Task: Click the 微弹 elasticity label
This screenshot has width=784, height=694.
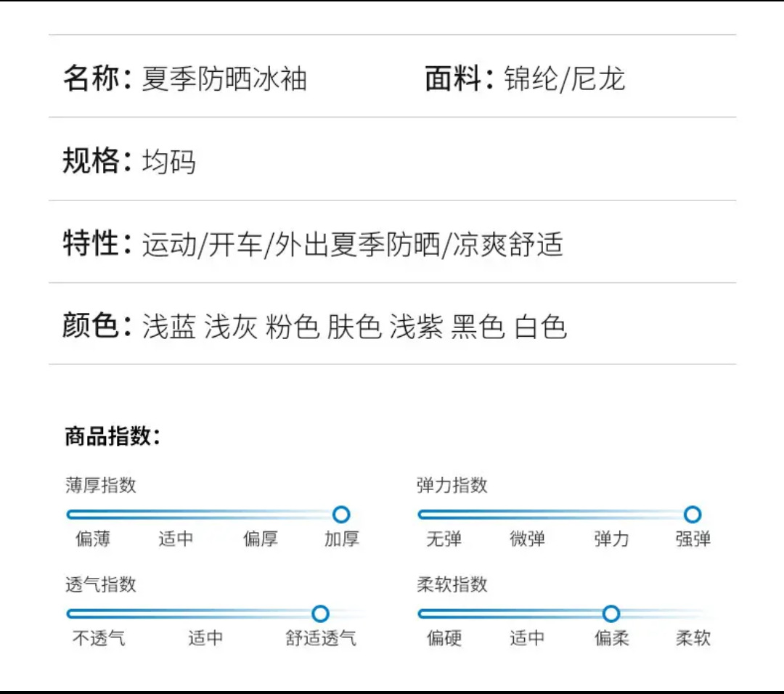Action: (x=527, y=539)
